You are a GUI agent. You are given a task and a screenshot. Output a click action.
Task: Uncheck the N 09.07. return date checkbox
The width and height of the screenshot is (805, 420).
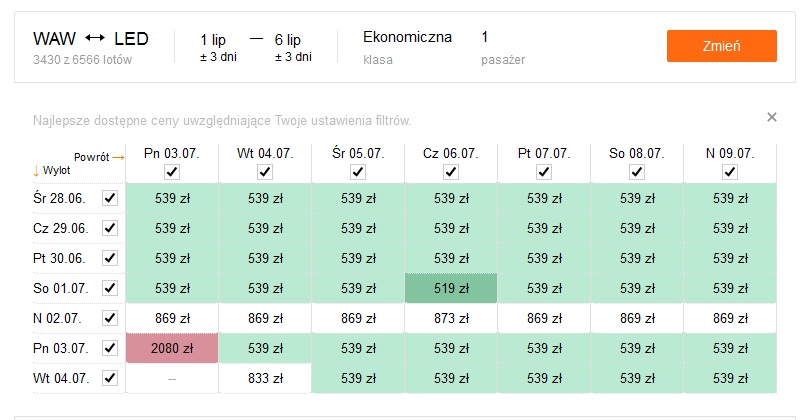(730, 171)
